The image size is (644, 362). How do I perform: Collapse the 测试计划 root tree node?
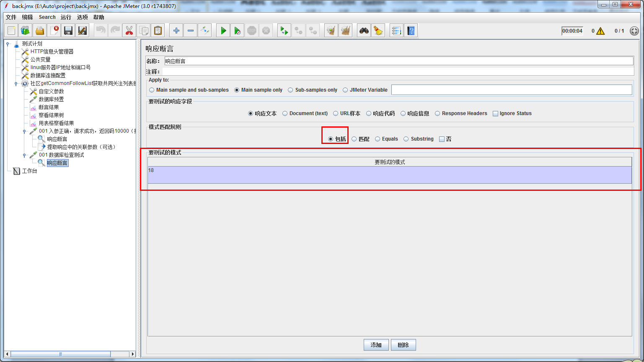pos(8,44)
